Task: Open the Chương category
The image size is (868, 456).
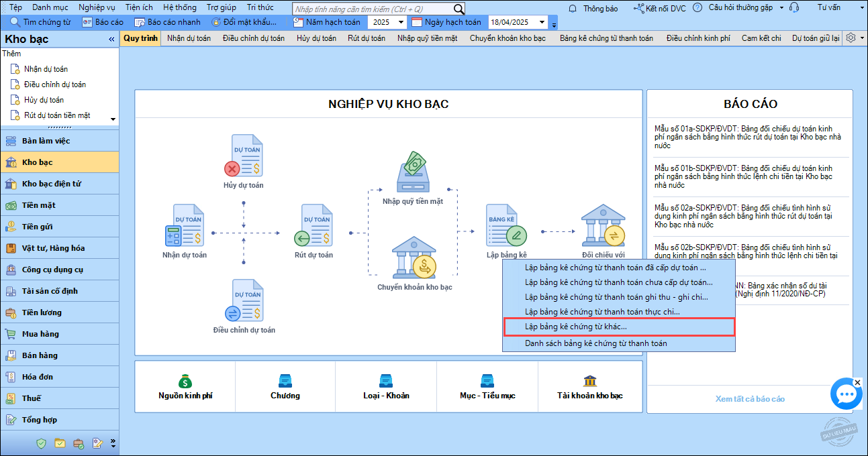Action: click(x=285, y=386)
